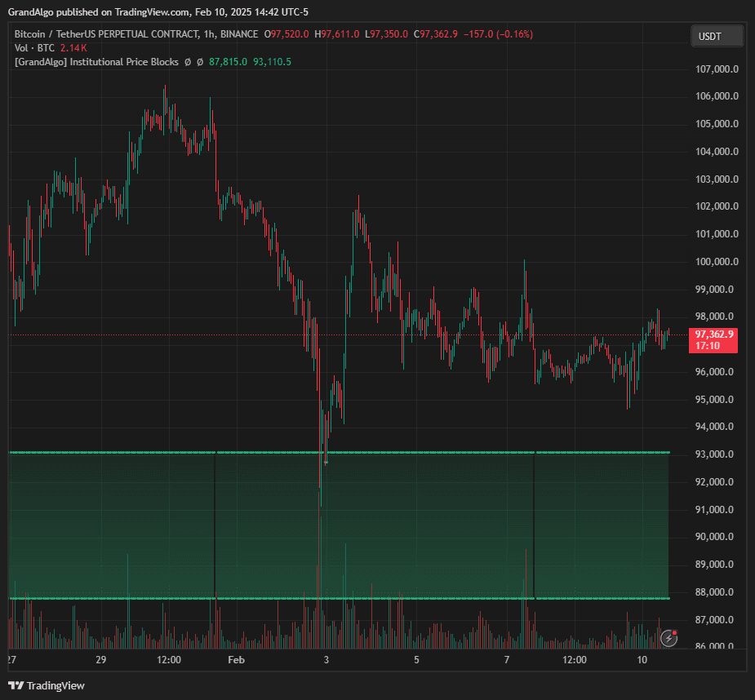Select the USDT currency button
This screenshot has width=755, height=700.
click(x=716, y=36)
